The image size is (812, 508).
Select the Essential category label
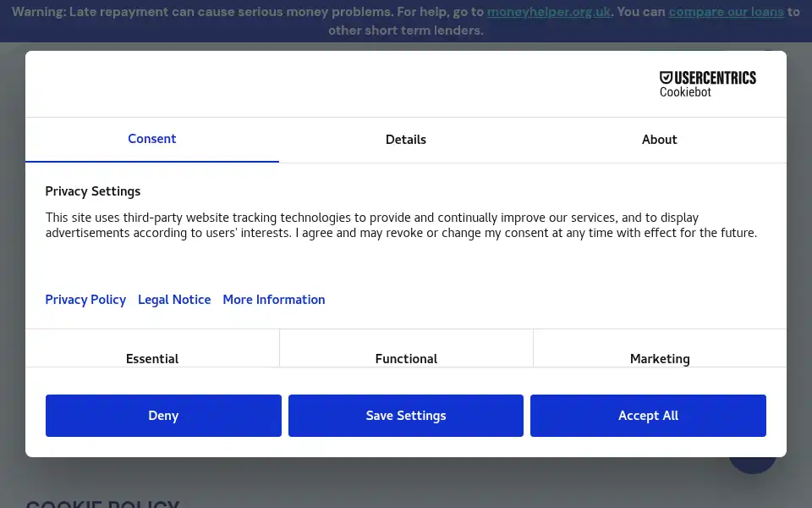[x=151, y=359]
